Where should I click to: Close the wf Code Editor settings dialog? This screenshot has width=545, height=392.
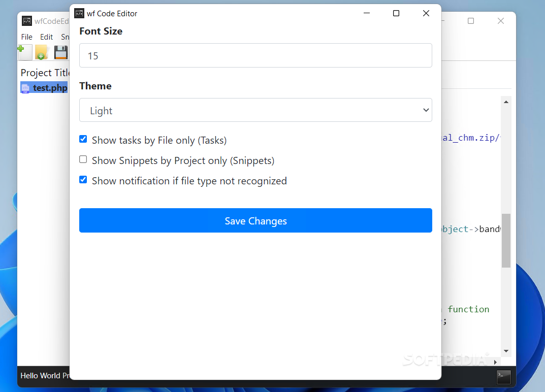(426, 13)
